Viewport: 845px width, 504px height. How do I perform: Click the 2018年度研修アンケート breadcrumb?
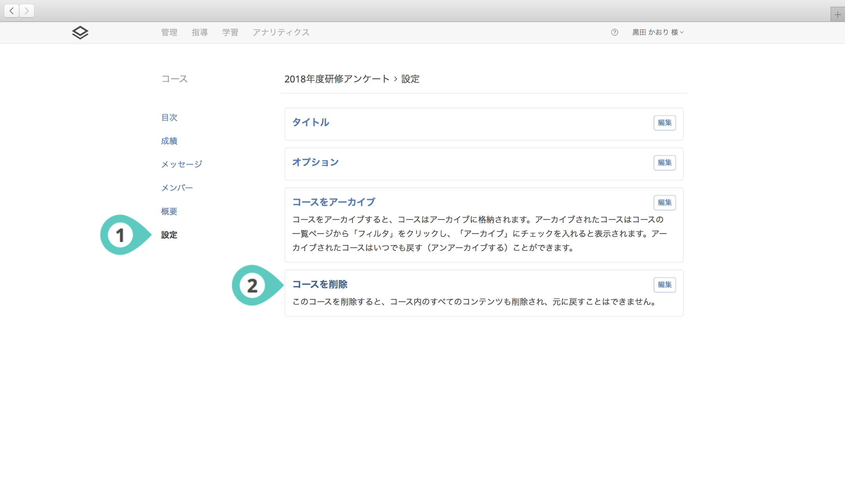337,79
